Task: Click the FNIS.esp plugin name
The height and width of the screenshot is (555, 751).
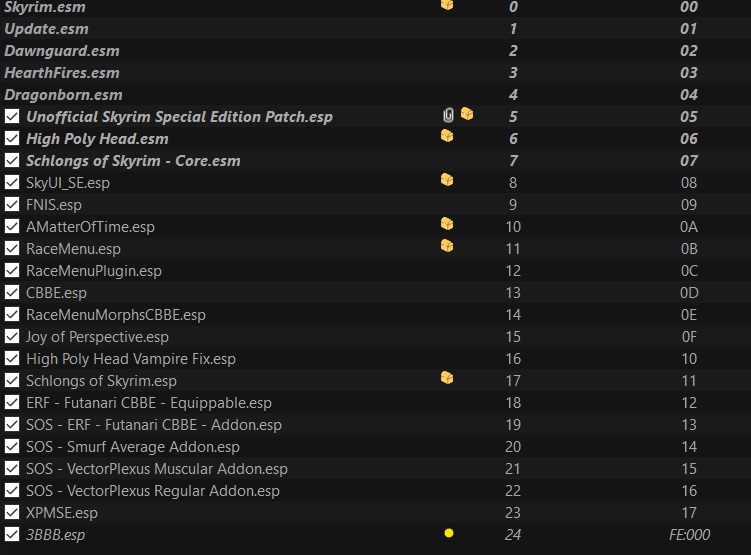Action: [x=54, y=205]
